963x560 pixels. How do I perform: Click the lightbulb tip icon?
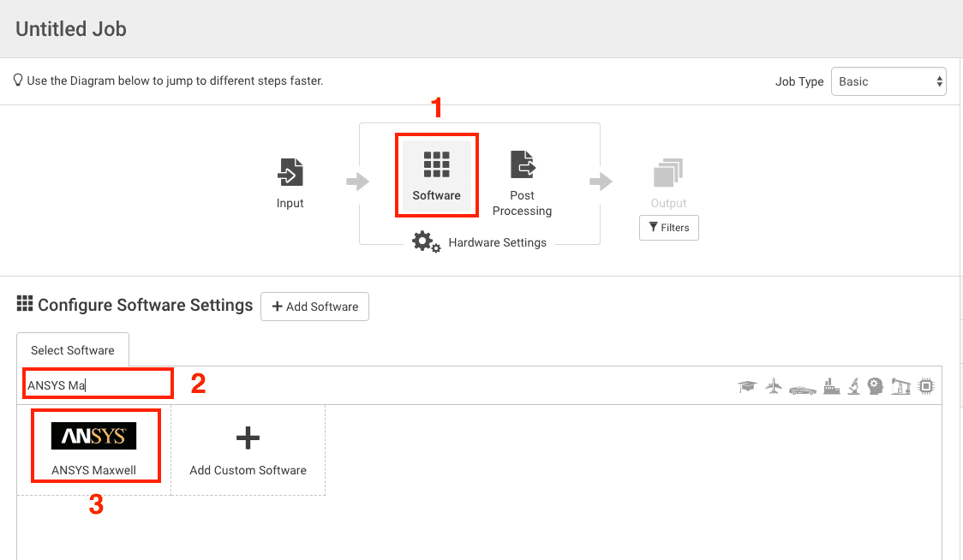(x=18, y=80)
